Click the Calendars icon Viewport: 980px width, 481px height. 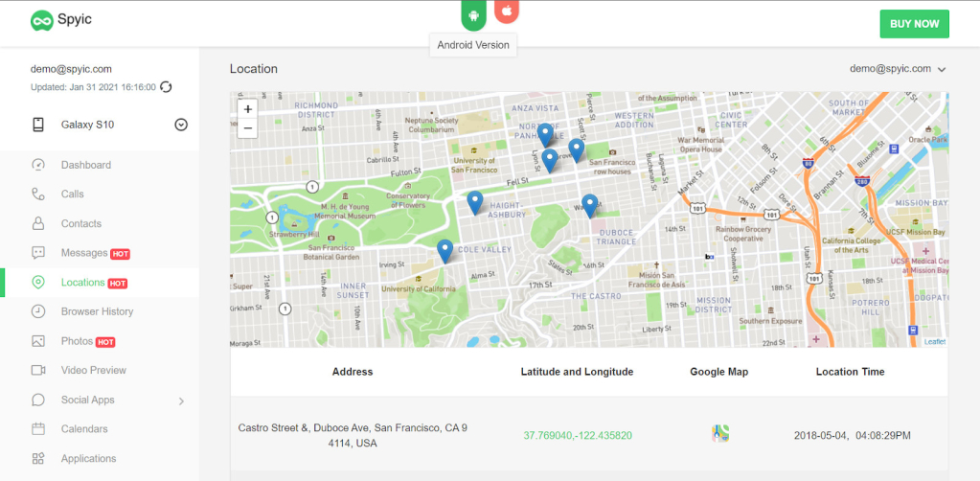(38, 429)
